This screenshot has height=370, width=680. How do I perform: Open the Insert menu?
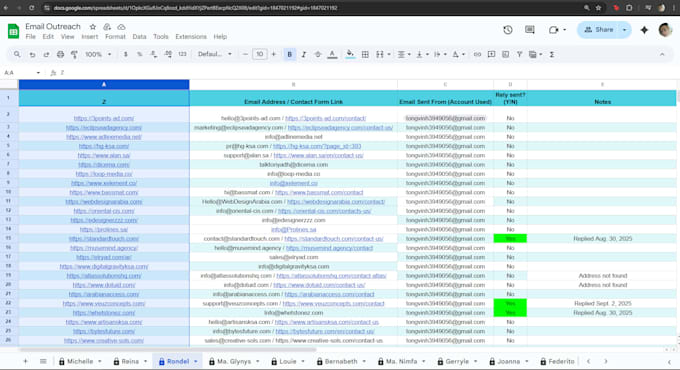coord(89,37)
